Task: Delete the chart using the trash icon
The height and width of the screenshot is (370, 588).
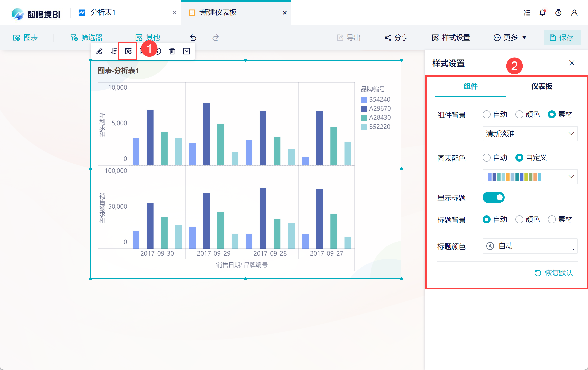Action: point(172,51)
